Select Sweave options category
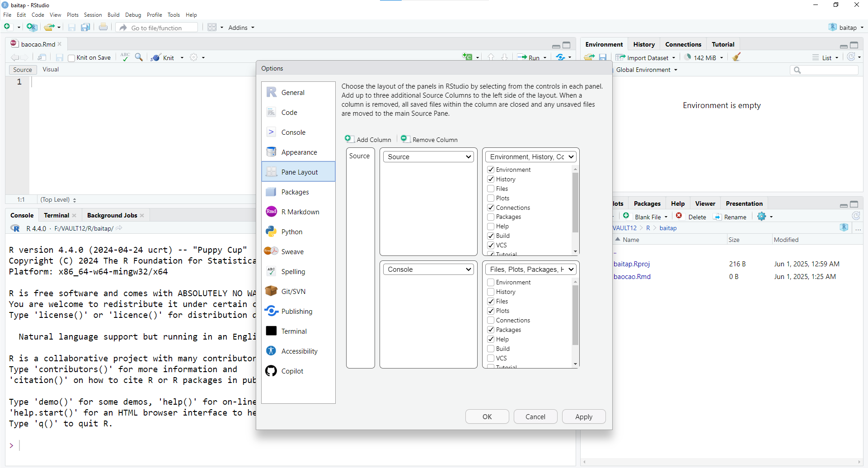The image size is (868, 468). (298, 251)
